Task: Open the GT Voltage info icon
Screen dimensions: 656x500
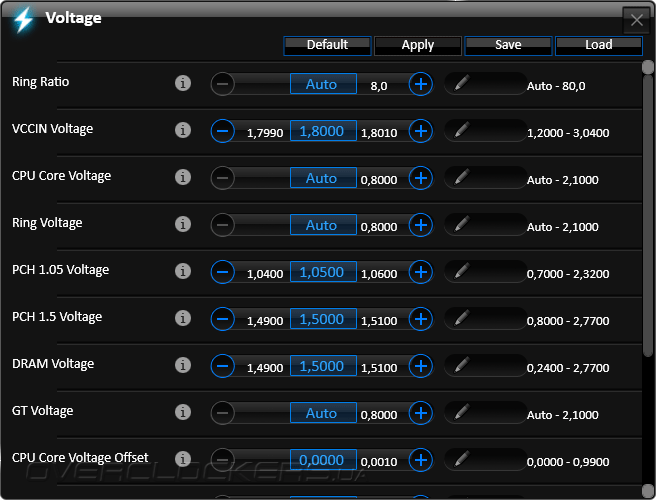Action: 183,412
